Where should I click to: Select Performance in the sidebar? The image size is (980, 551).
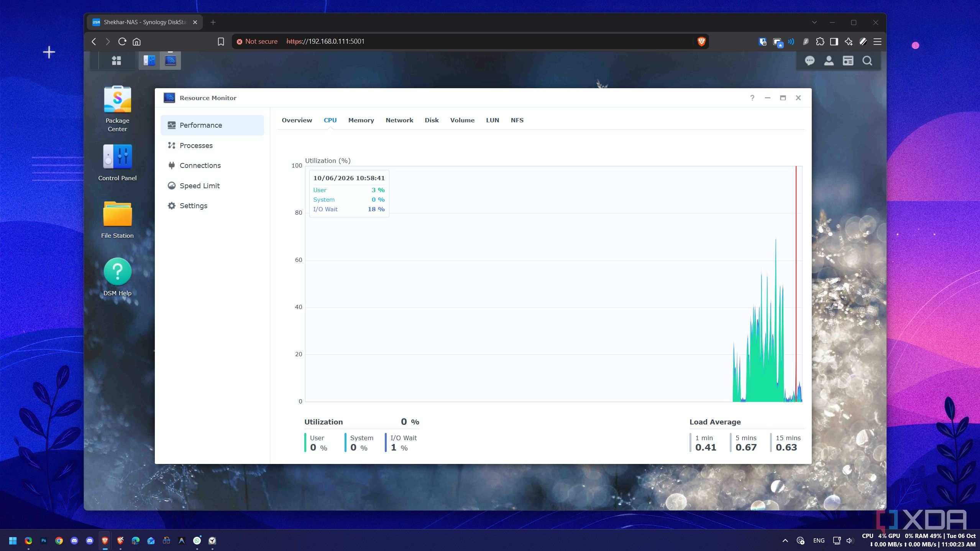click(212, 125)
